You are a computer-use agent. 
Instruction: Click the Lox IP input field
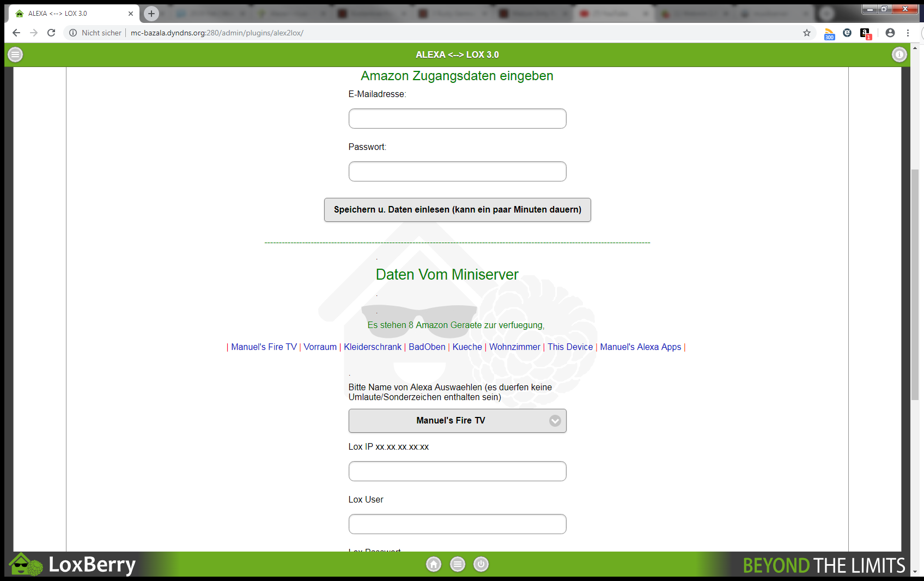tap(458, 471)
